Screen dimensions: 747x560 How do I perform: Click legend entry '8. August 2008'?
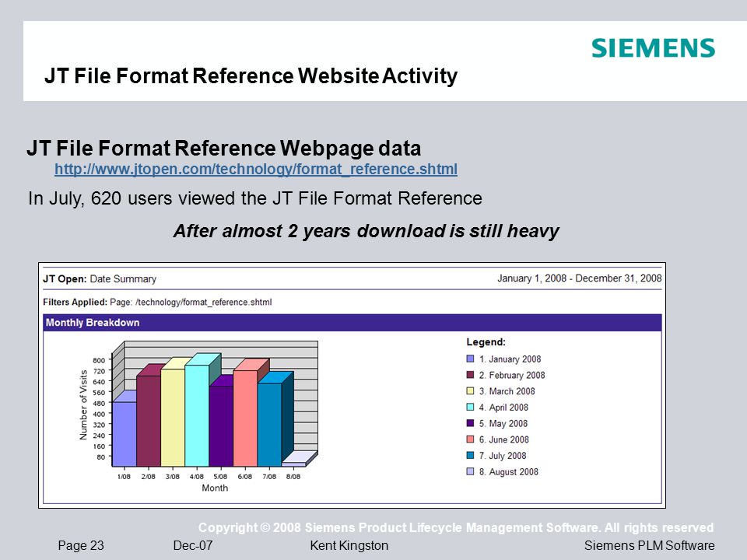[508, 472]
